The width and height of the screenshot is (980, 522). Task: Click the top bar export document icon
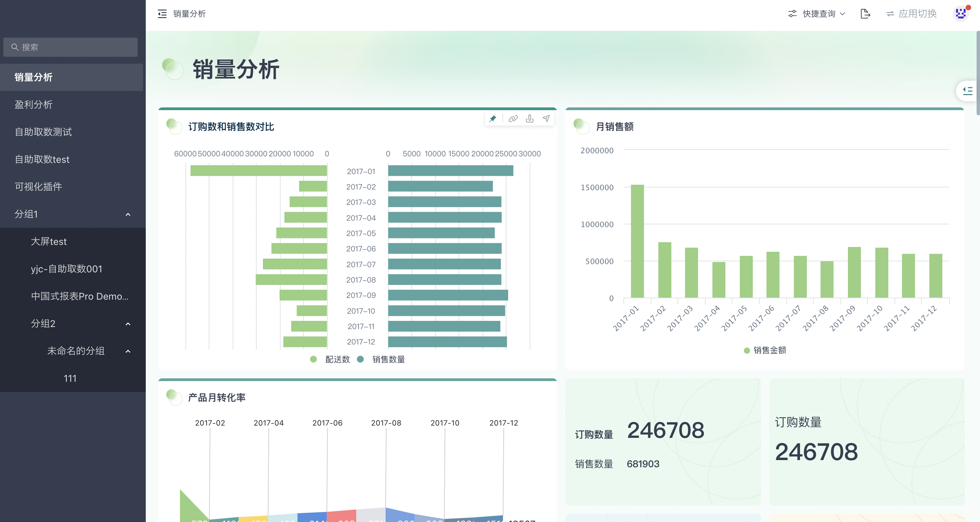[x=865, y=14]
